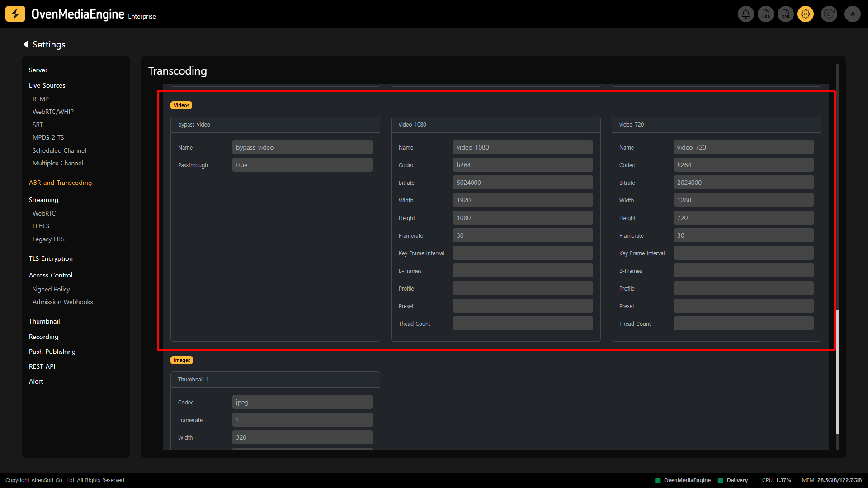Click the restart power icon

pyautogui.click(x=829, y=14)
